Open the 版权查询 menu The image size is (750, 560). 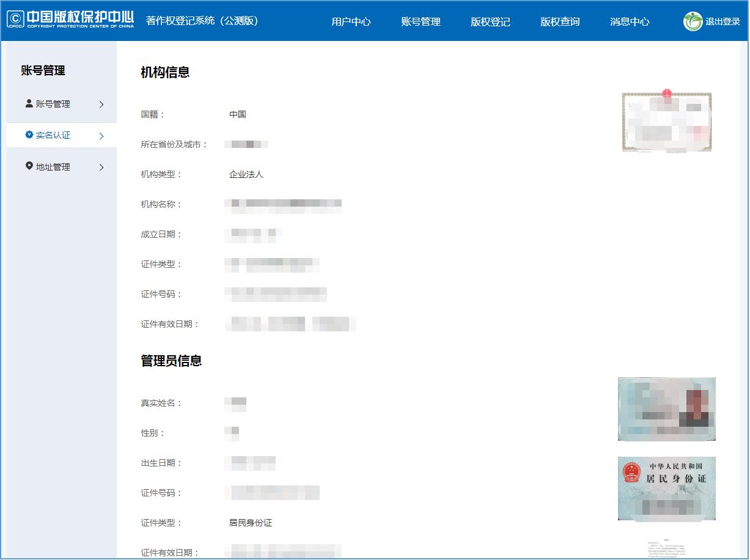(x=559, y=21)
